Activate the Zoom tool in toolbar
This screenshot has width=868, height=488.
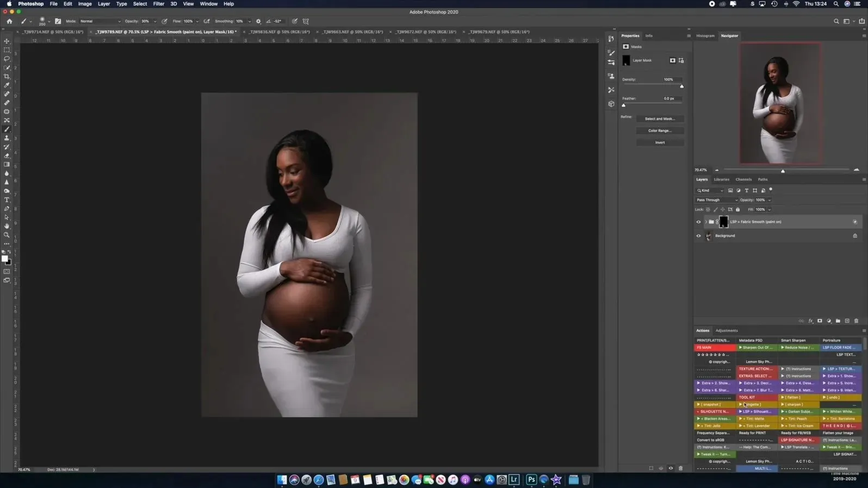click(x=7, y=235)
